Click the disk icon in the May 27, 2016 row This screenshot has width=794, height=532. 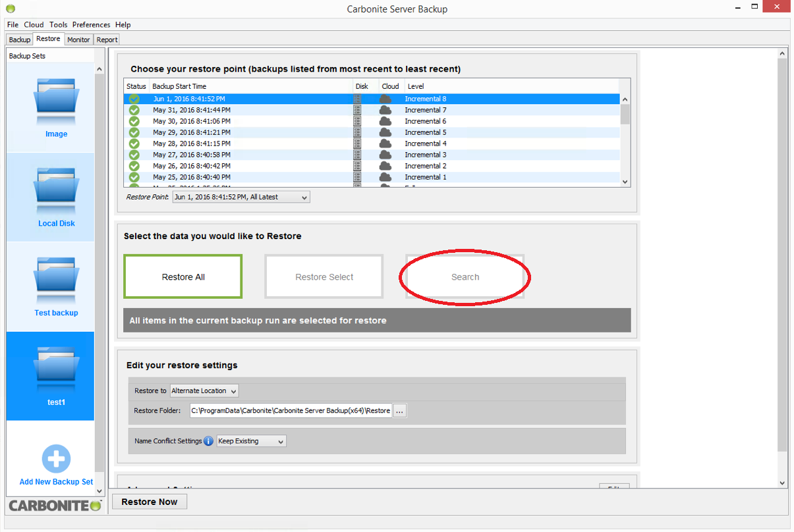[x=357, y=155]
